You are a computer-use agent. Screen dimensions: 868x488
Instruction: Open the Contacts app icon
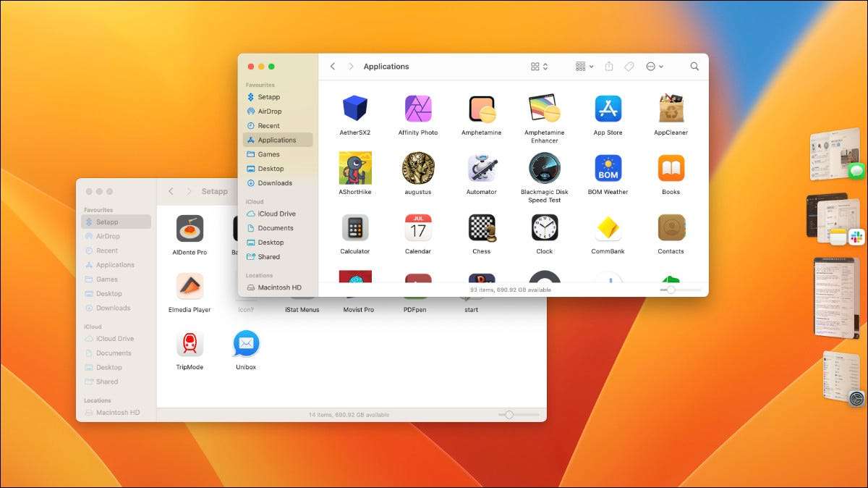pyautogui.click(x=671, y=227)
